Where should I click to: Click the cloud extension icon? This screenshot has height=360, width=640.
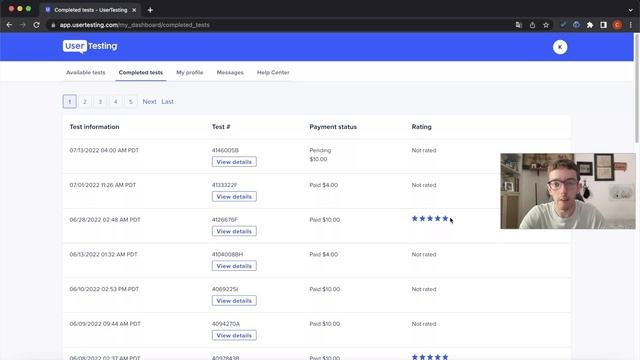(576, 25)
